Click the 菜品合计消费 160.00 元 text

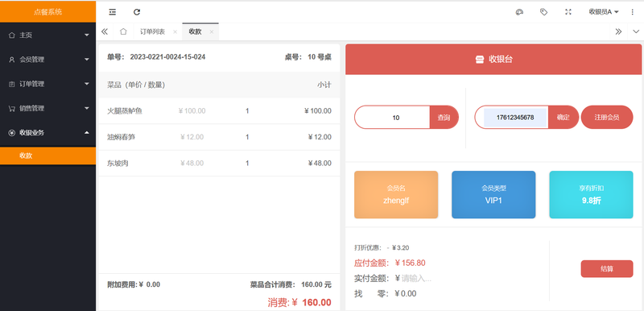point(291,284)
